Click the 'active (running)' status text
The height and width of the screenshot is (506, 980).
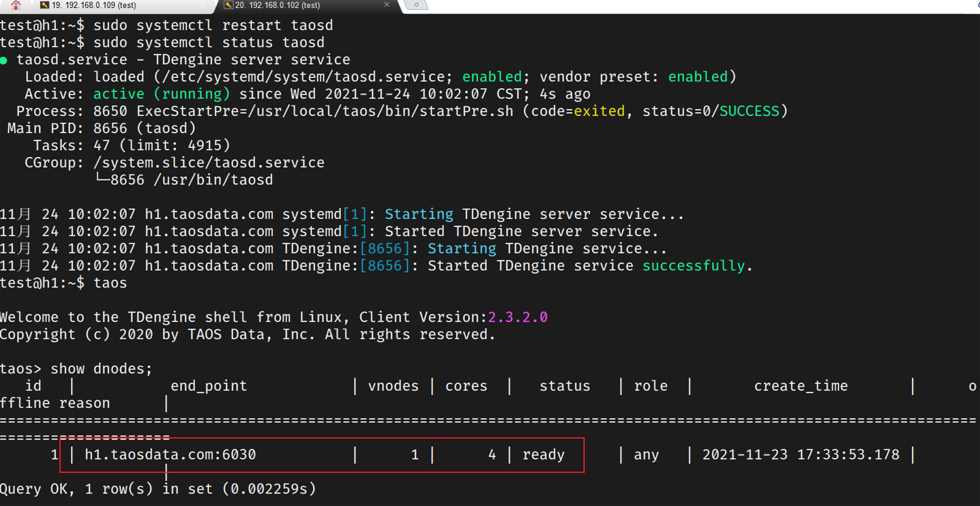[162, 94]
